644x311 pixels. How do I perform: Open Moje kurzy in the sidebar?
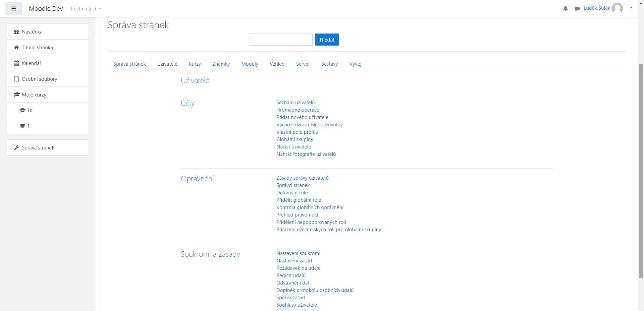click(34, 95)
